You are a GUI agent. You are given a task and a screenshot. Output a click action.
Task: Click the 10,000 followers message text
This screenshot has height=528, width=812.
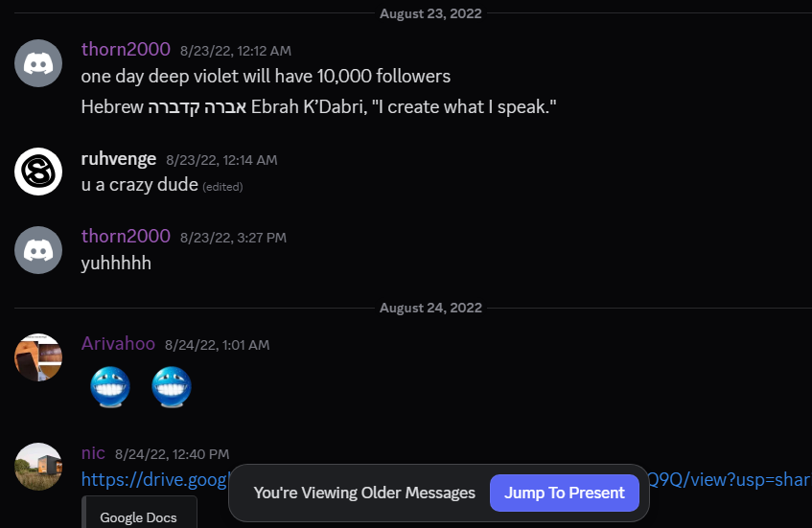[266, 76]
